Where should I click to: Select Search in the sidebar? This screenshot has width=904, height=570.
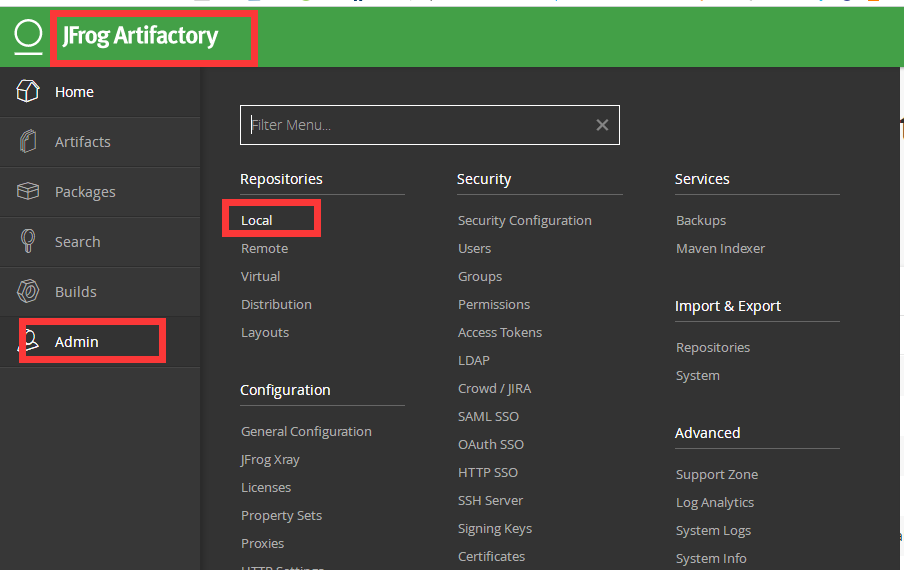[x=100, y=241]
